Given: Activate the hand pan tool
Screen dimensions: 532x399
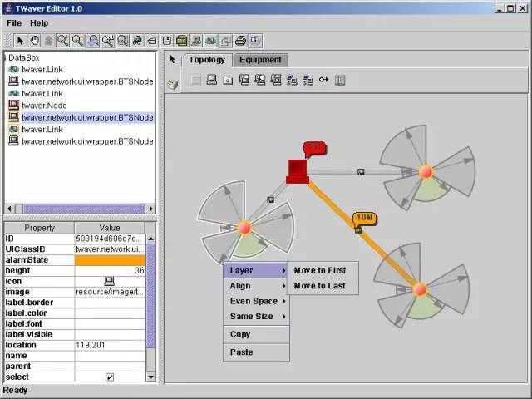Looking at the screenshot, I should pyautogui.click(x=35, y=41).
